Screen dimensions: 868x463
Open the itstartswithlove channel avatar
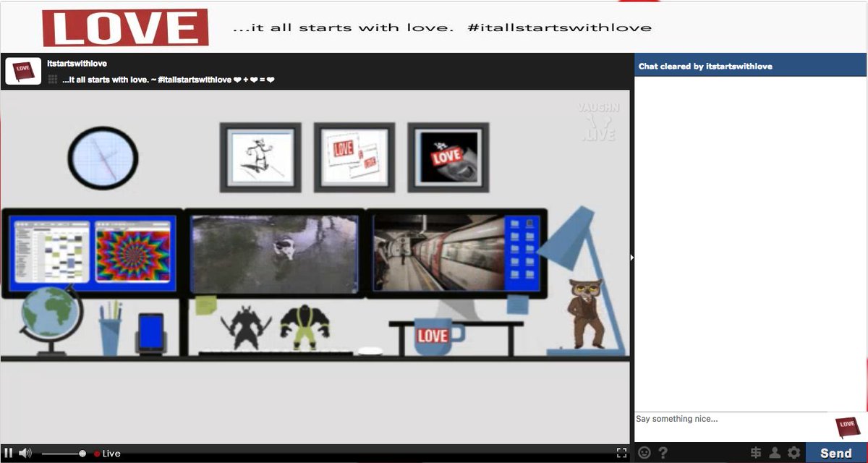[x=23, y=71]
